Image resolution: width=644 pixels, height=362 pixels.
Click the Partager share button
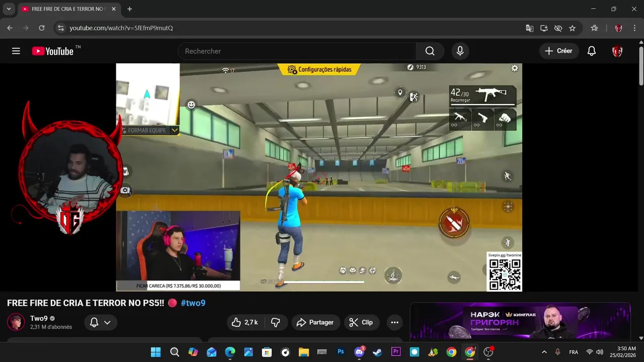click(x=315, y=322)
